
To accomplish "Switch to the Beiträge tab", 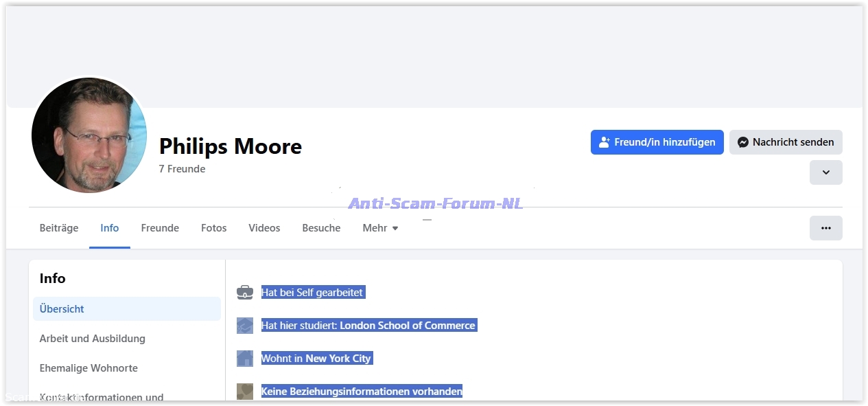I will pos(59,228).
